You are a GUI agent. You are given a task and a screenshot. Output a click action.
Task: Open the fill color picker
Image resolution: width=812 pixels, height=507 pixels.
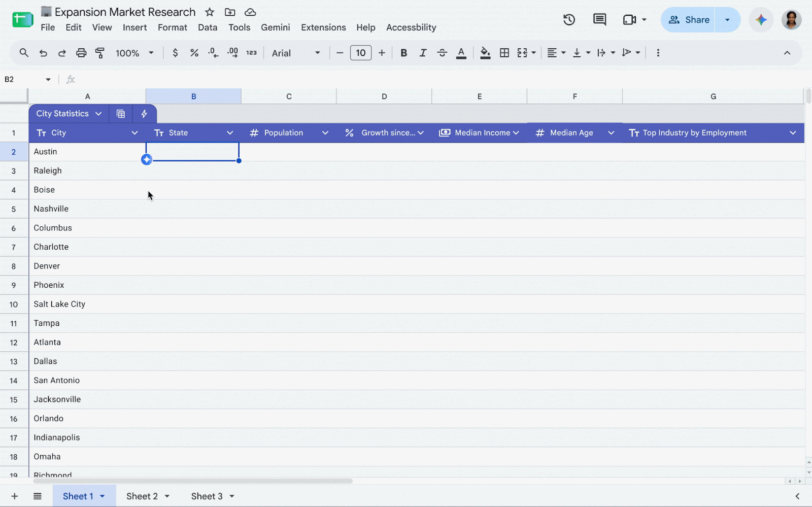(485, 53)
